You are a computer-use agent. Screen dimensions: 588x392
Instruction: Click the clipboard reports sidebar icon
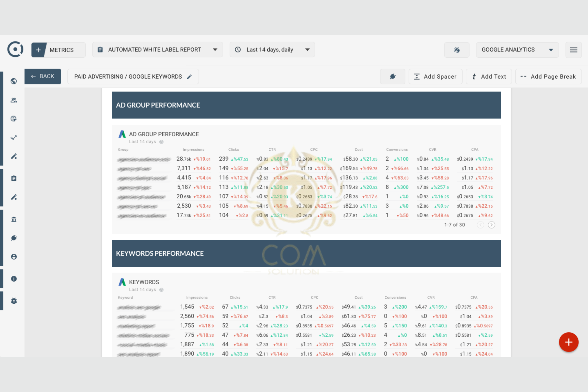(14, 178)
